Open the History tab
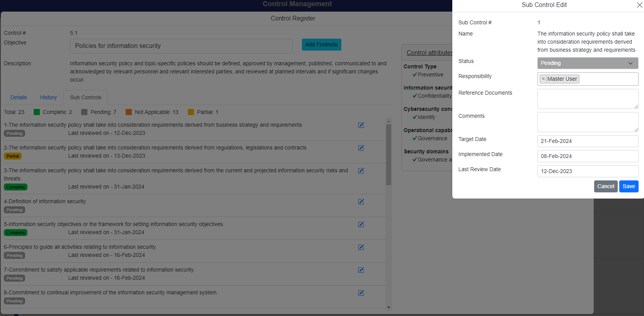644x316 pixels. 48,97
